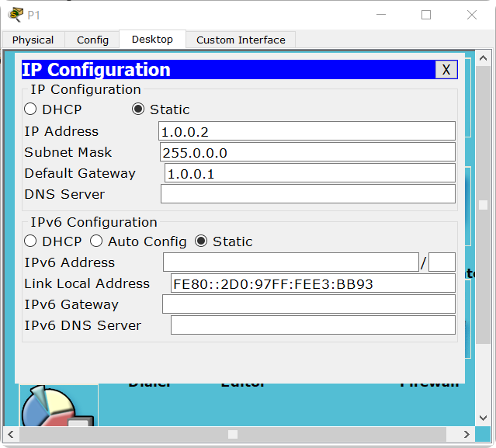Click the horizontal scrollbar right arrow
496x448 pixels.
pos(467,434)
